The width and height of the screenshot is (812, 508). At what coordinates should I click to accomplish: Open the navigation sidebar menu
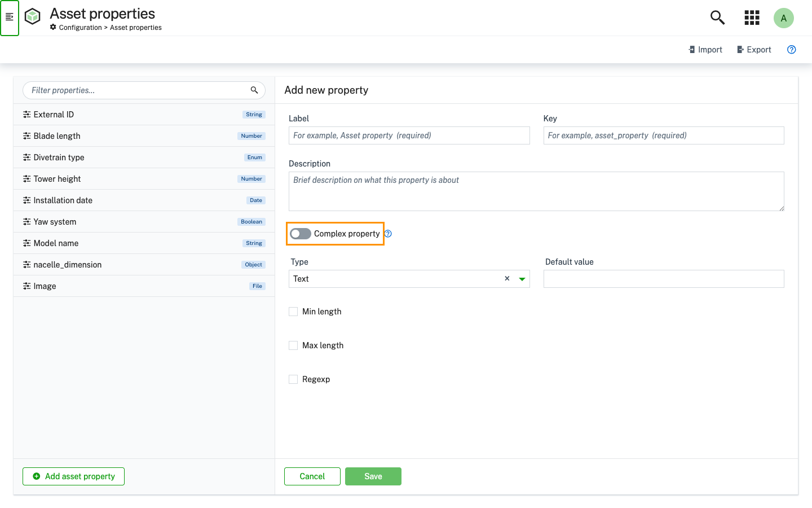(x=9, y=17)
